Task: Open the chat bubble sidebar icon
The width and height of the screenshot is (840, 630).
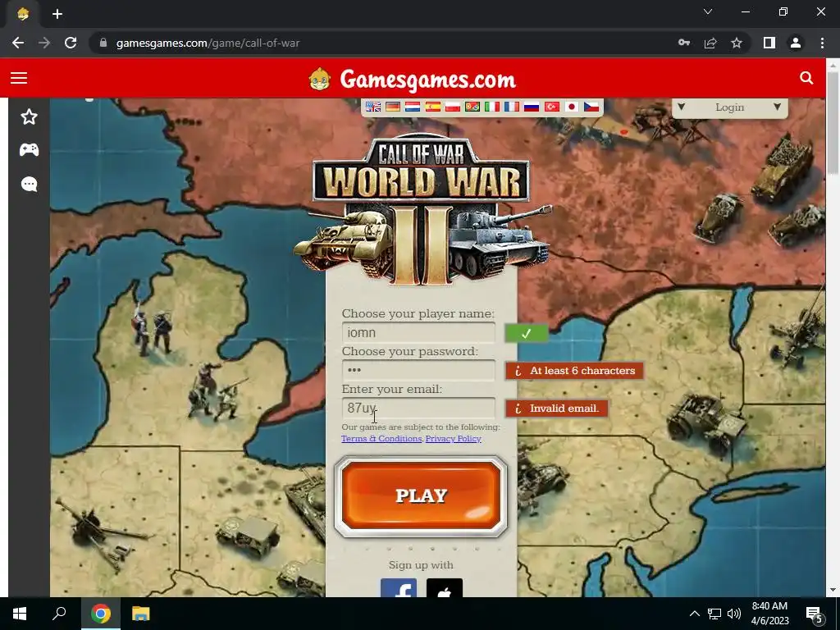Action: pyautogui.click(x=29, y=185)
